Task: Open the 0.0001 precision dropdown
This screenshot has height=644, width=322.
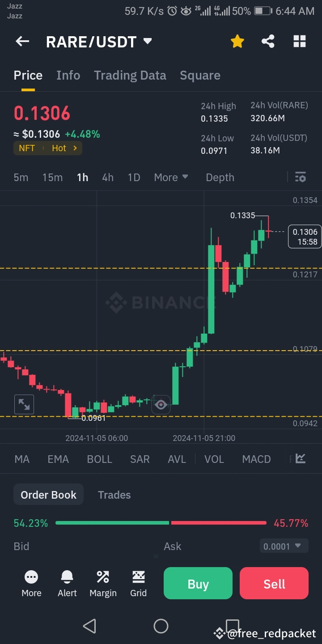Action: [x=284, y=546]
